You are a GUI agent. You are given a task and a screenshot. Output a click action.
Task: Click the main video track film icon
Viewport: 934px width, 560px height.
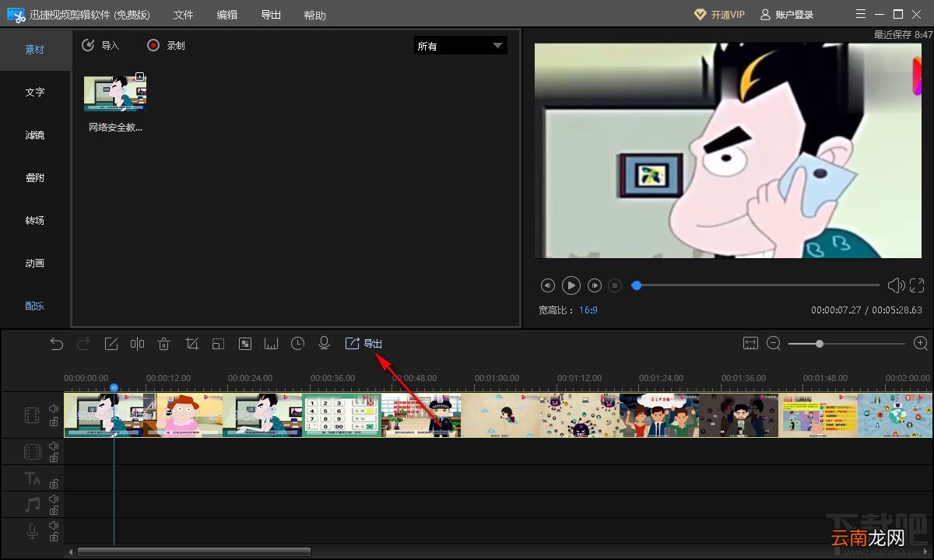click(x=32, y=415)
